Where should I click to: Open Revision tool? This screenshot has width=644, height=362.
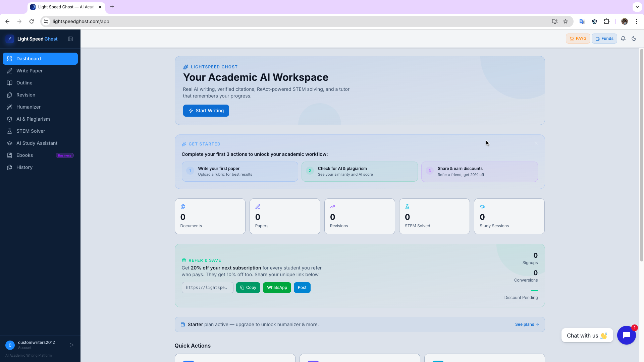40,95
